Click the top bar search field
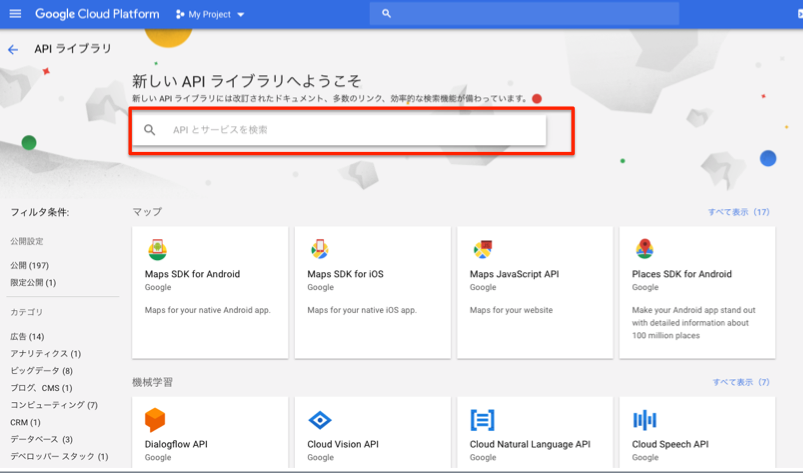This screenshot has width=803, height=473. coord(524,14)
